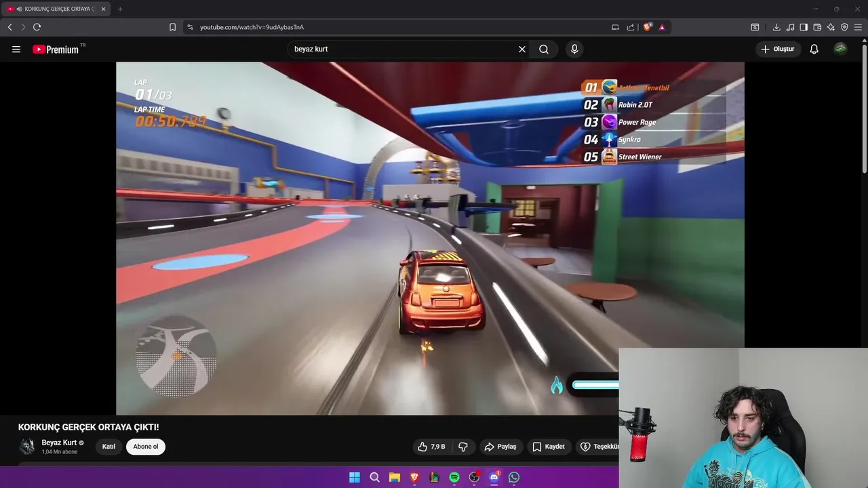The width and height of the screenshot is (868, 488).
Task: Open Spotify from the taskbar
Action: tap(454, 477)
